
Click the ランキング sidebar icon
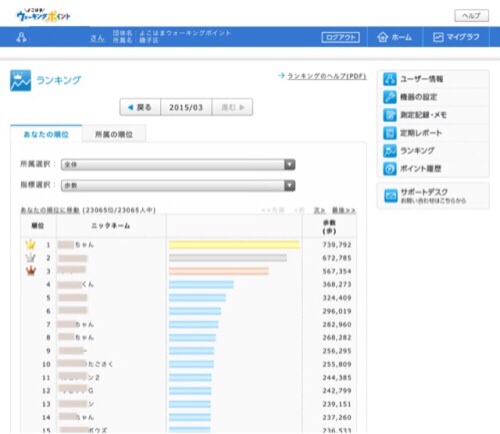(x=390, y=151)
